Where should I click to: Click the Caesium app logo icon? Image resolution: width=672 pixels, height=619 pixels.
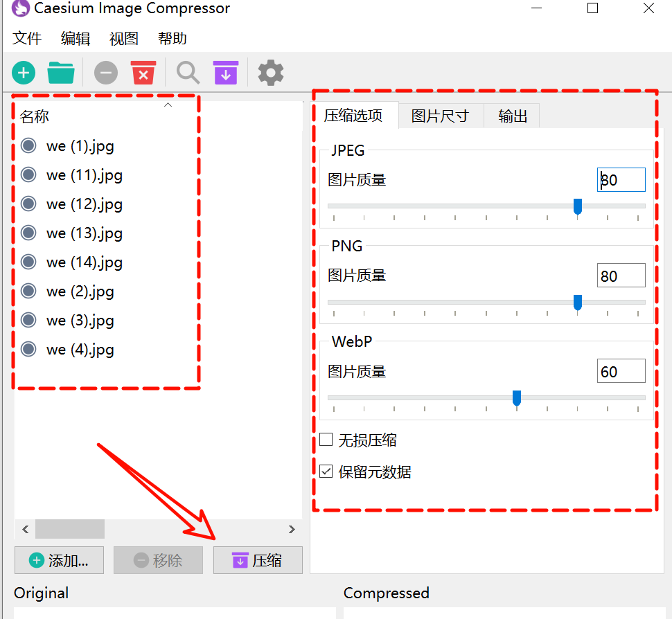(20, 8)
